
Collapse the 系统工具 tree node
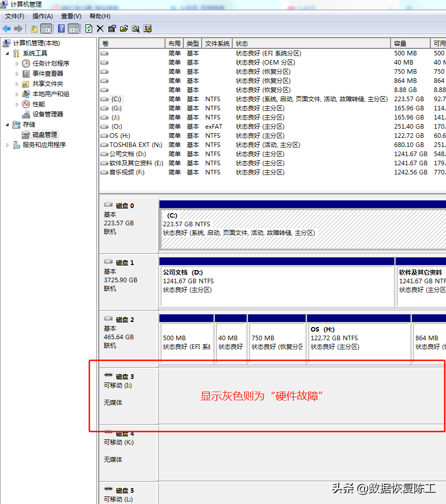point(7,53)
